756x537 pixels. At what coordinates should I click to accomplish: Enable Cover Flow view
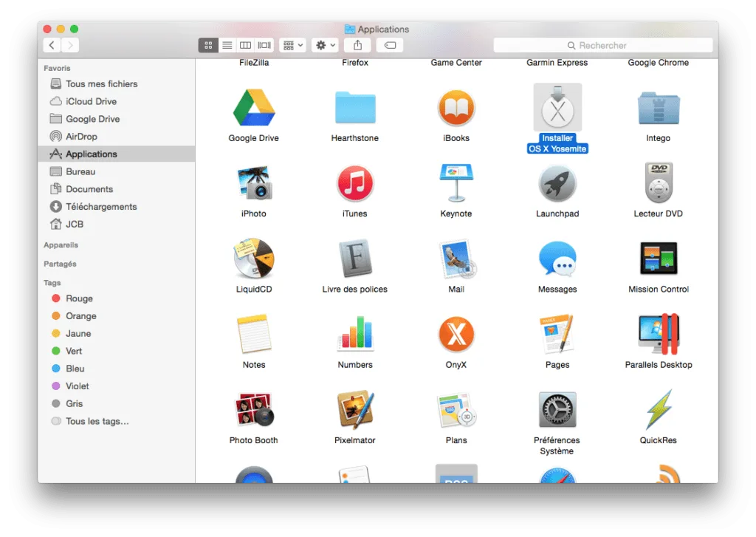pos(264,45)
